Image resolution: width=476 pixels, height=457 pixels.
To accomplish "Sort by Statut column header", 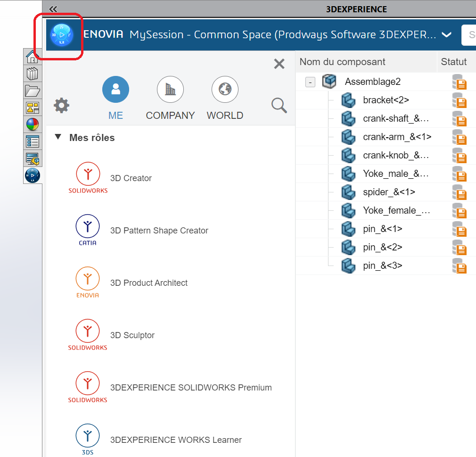I will pos(453,62).
